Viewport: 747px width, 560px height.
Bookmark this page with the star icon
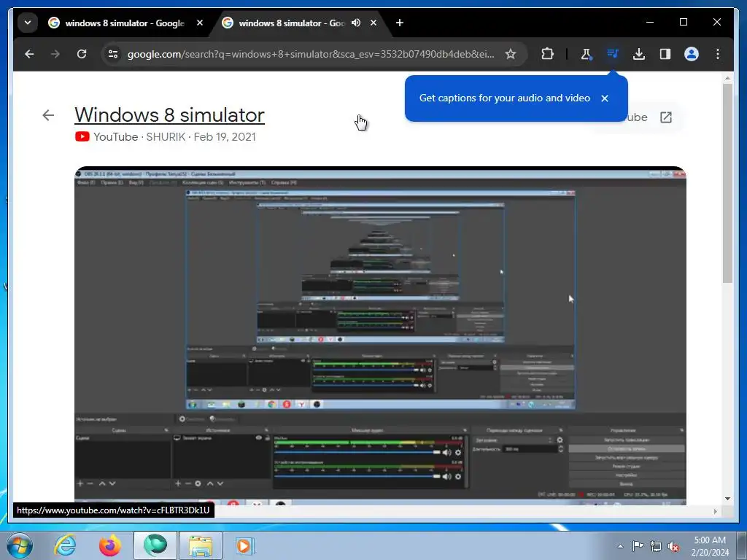click(x=510, y=54)
